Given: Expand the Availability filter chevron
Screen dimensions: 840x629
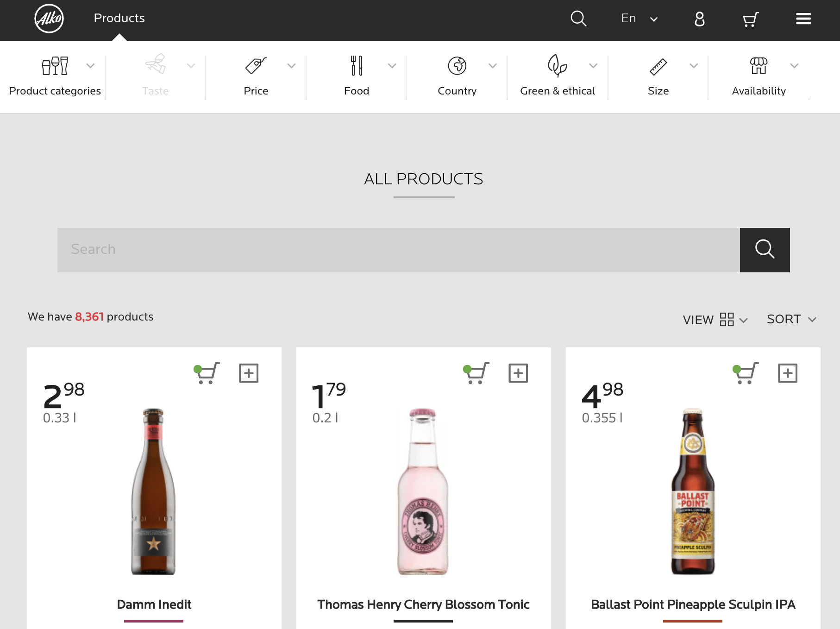Looking at the screenshot, I should coord(795,66).
